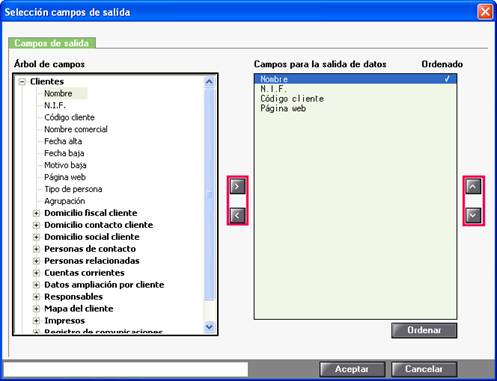Click the field tree vertical scrollbar thumb

(x=209, y=194)
